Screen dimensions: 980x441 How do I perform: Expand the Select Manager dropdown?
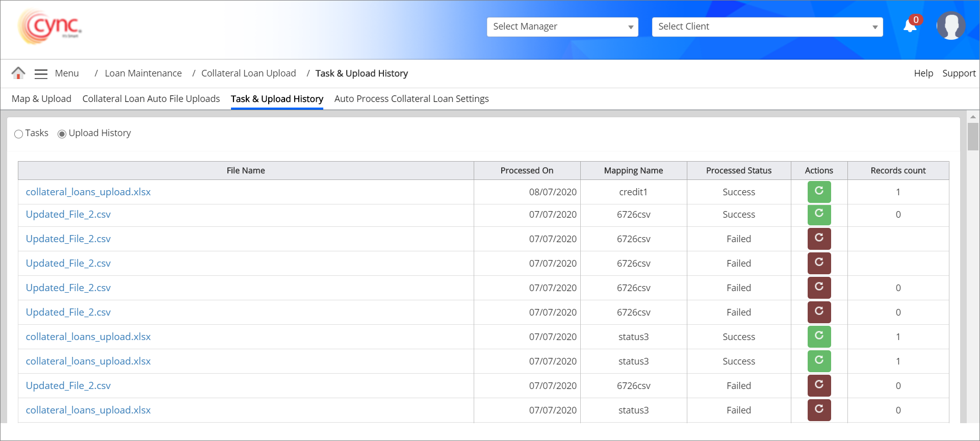[562, 27]
